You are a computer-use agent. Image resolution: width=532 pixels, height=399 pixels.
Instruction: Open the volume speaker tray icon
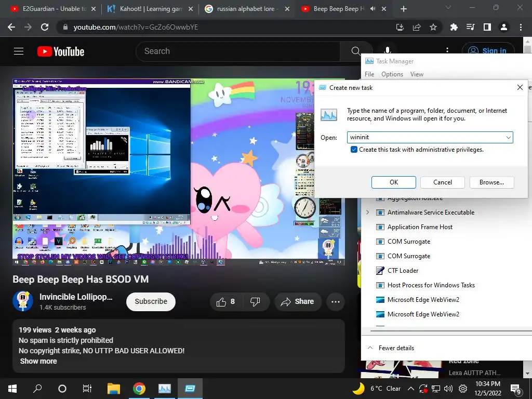pos(448,389)
